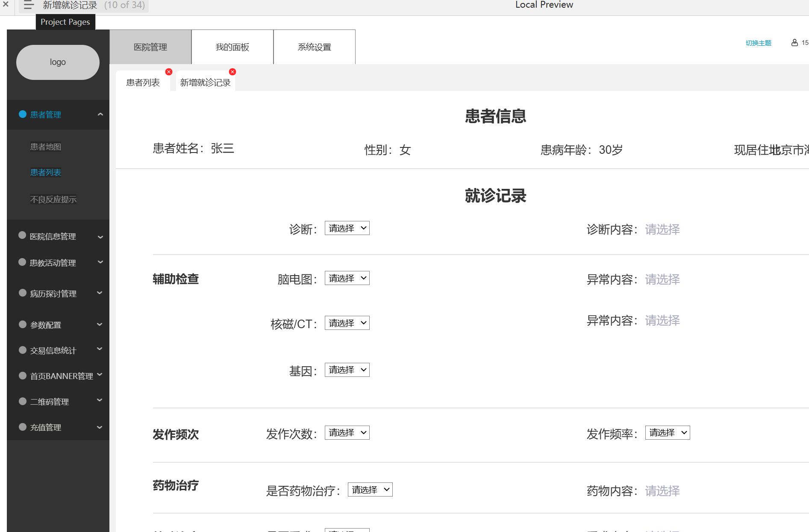Switch to the 系统设置 top tab
This screenshot has height=532, width=809.
coord(315,47)
